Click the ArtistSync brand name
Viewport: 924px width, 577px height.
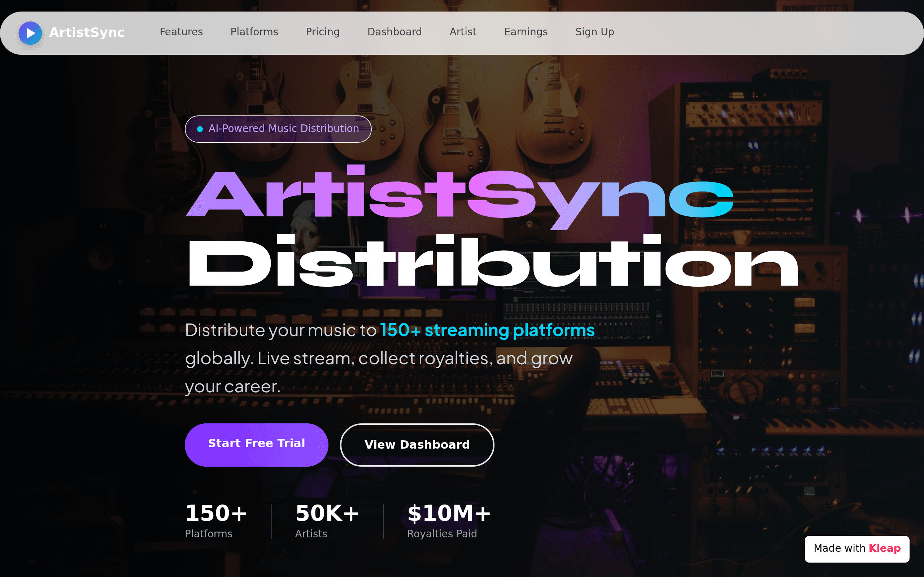pyautogui.click(x=87, y=32)
